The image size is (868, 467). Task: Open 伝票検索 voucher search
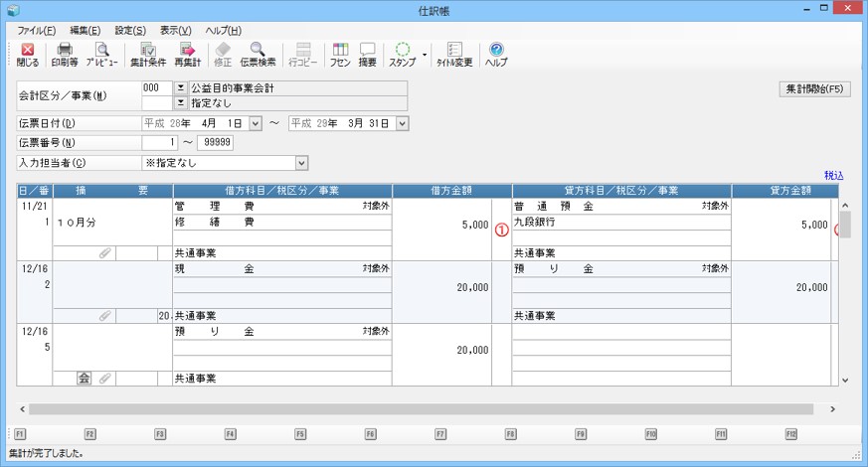258,54
